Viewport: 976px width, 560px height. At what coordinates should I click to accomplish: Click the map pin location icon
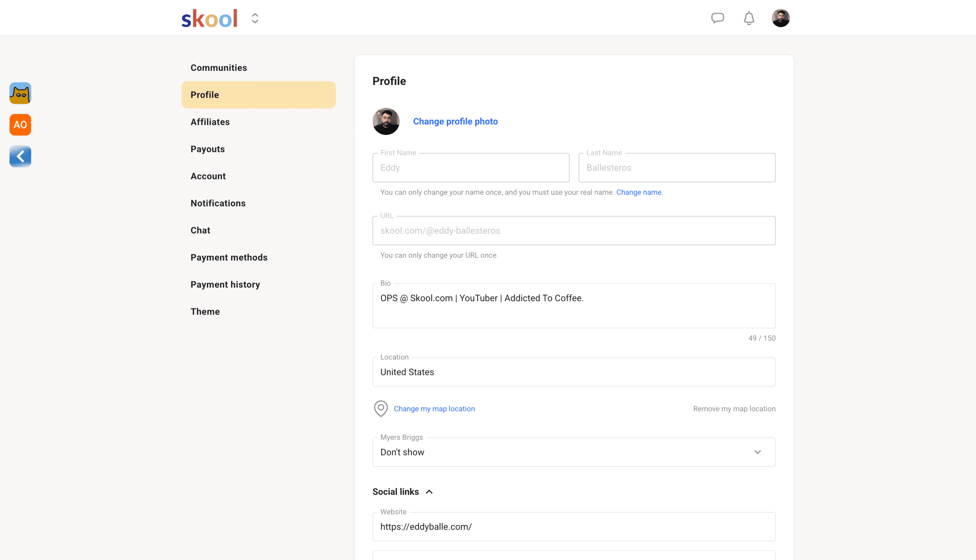click(380, 408)
